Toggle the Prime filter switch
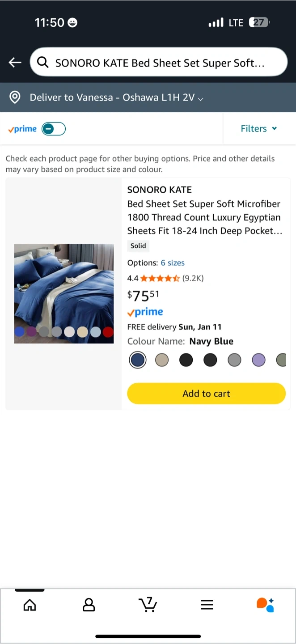The height and width of the screenshot is (644, 296). coord(54,129)
